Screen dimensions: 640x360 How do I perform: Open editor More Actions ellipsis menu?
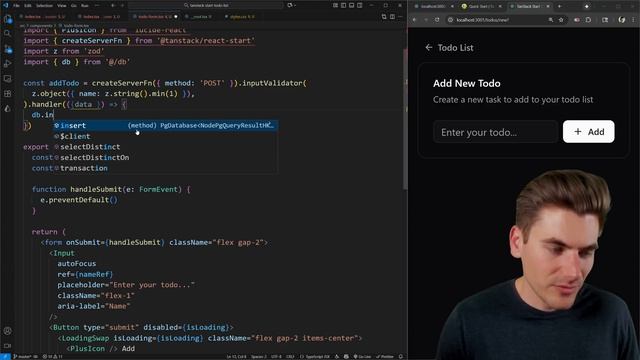(x=400, y=17)
